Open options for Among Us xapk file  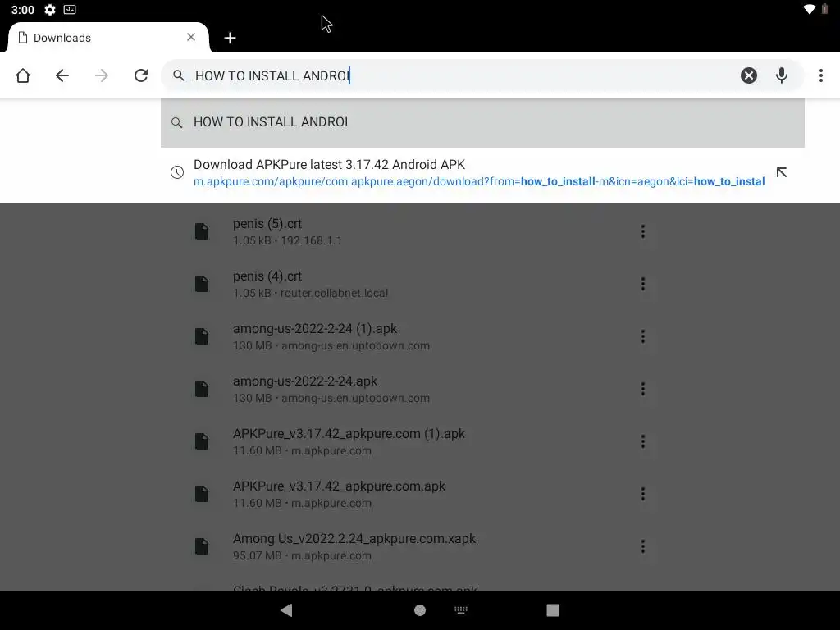[x=643, y=546]
